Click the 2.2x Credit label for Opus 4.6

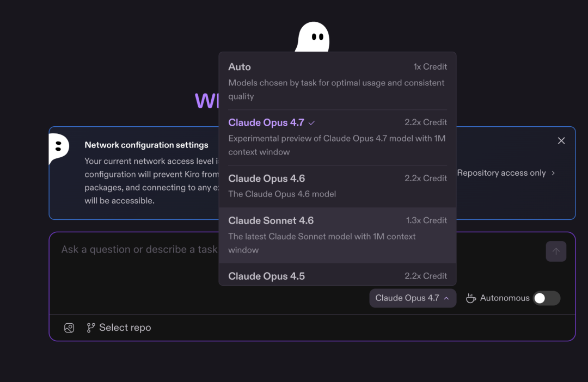click(426, 178)
